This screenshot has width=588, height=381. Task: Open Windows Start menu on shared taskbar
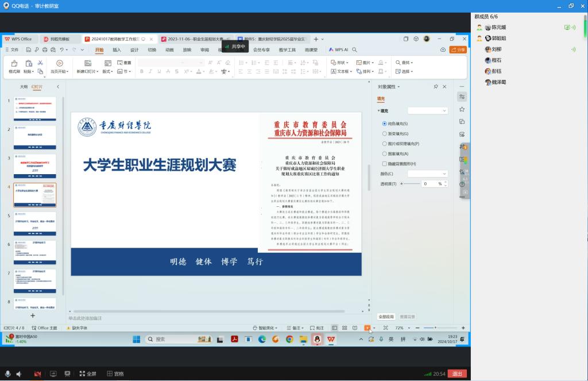137,339
